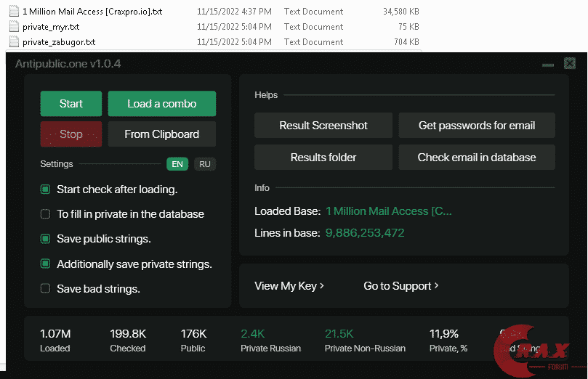Click the Antipublic.one v1.0.4 title

68,64
